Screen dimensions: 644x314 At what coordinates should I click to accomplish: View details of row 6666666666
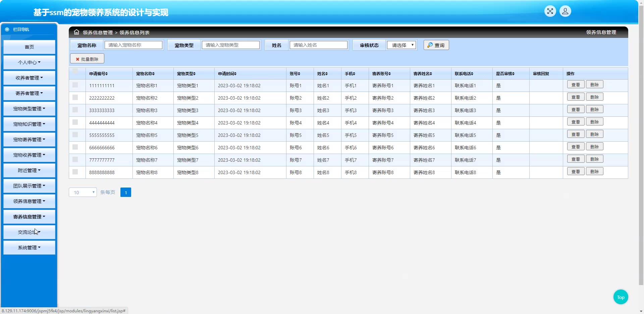pos(576,147)
